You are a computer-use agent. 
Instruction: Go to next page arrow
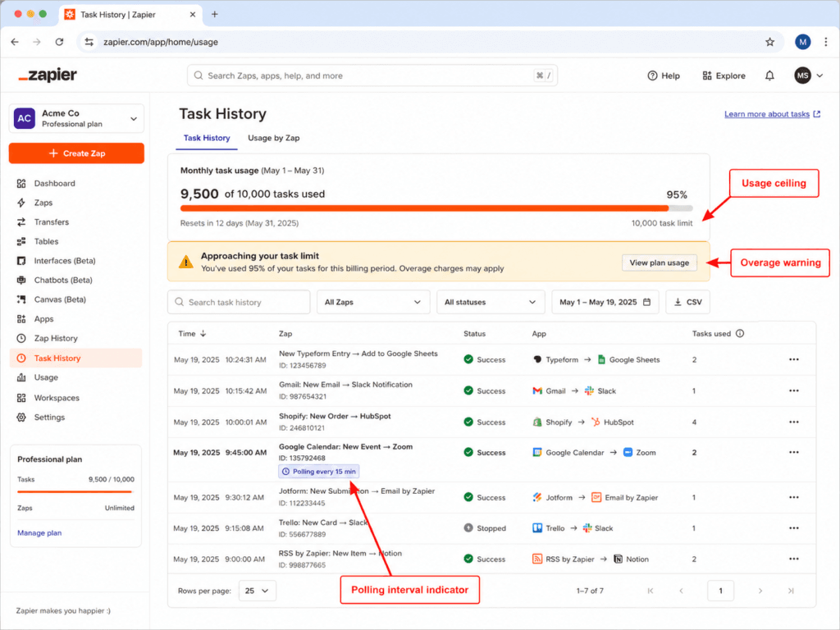[760, 591]
